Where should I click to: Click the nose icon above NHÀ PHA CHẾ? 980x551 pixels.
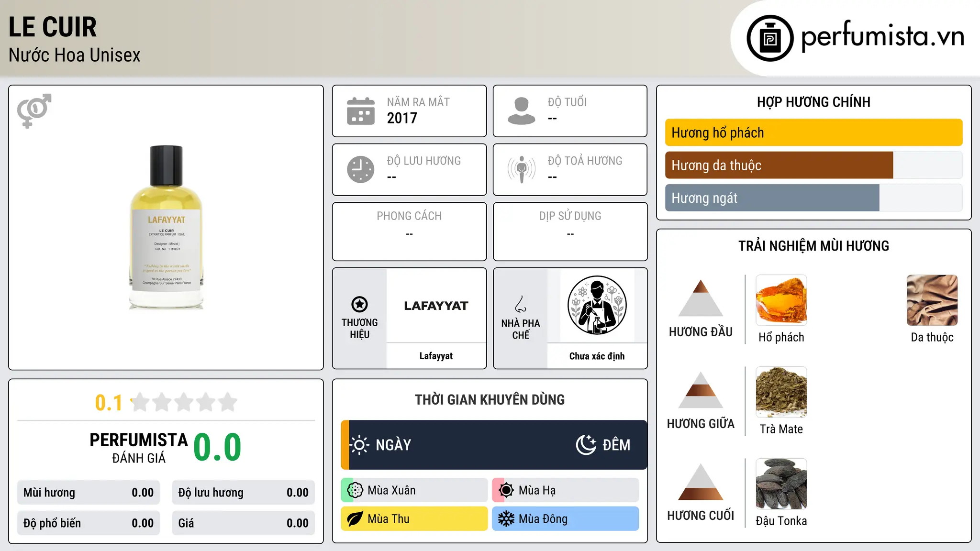point(521,304)
